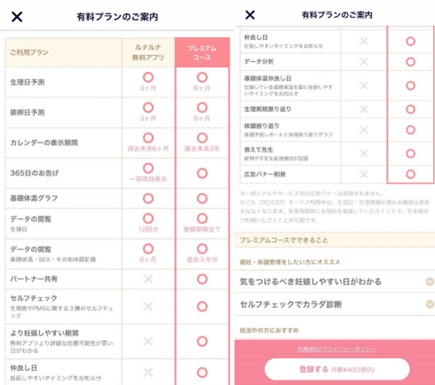Click free-plan cross for パートナー共有
This screenshot has width=435, height=385.
click(148, 279)
